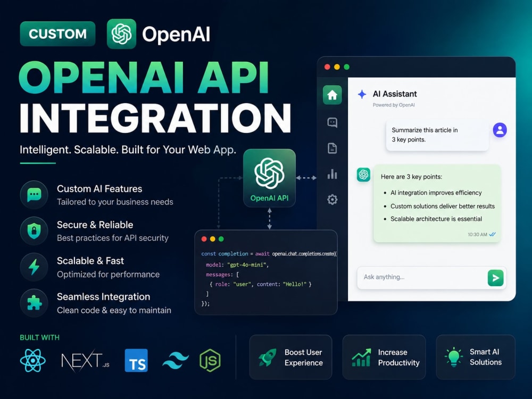This screenshot has height=399, width=532.
Task: Click the user avatar icon beside the message
Action: pyautogui.click(x=500, y=130)
